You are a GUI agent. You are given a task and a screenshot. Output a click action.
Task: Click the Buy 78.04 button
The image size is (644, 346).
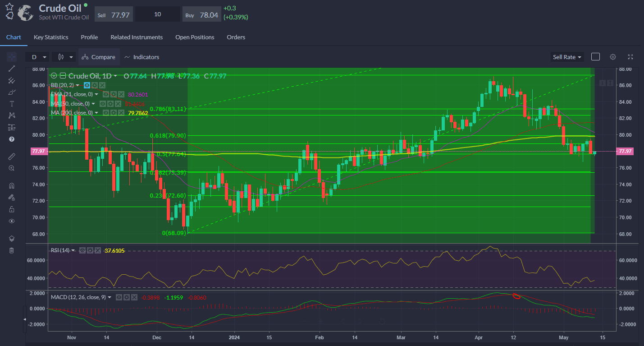coord(201,15)
